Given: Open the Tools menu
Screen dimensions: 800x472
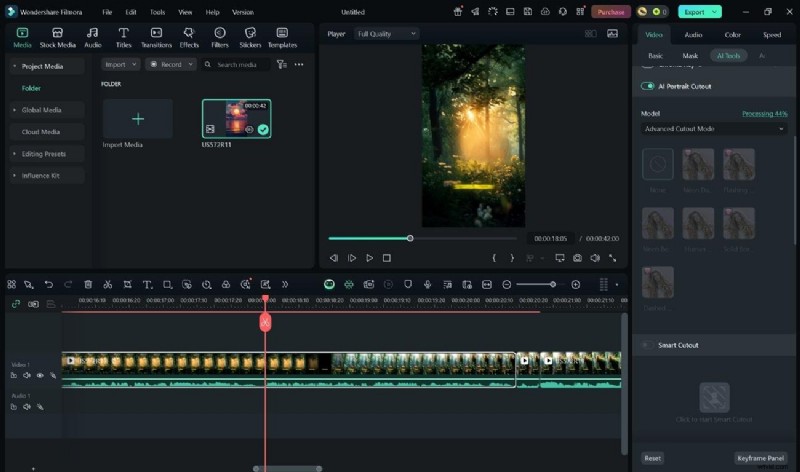Looking at the screenshot, I should click(x=157, y=12).
